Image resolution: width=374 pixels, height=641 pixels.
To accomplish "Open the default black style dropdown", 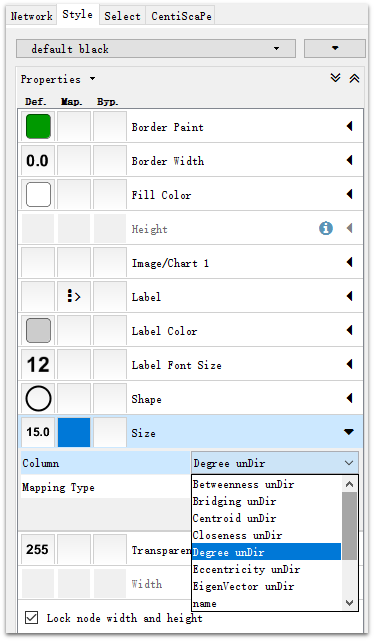I will point(156,49).
